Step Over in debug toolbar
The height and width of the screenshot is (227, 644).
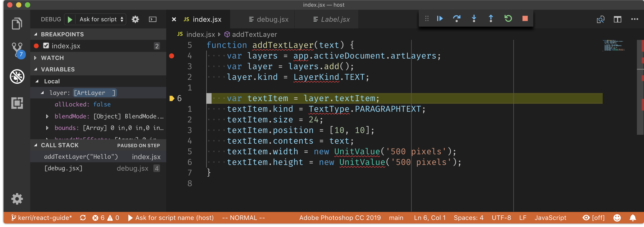click(x=456, y=19)
